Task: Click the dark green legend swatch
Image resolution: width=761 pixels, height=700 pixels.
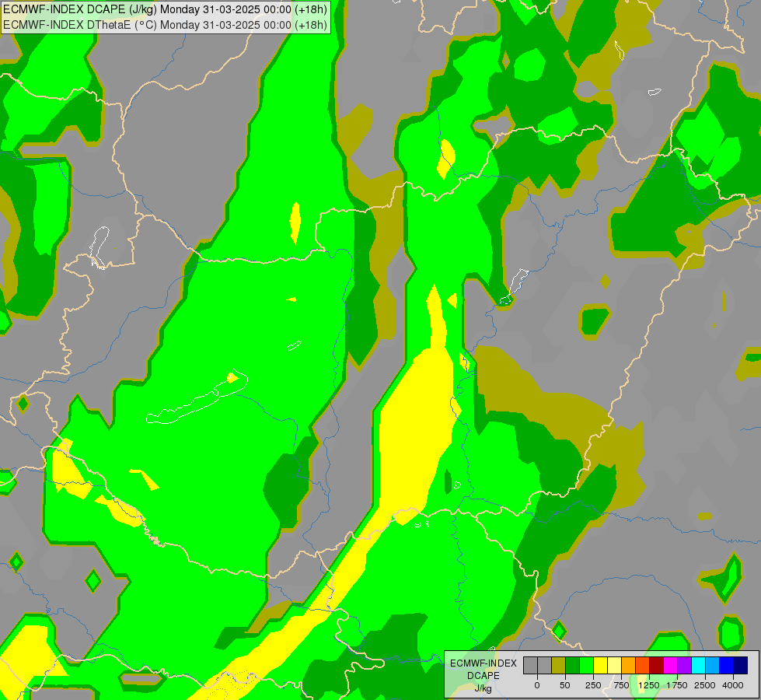Action: [573, 665]
